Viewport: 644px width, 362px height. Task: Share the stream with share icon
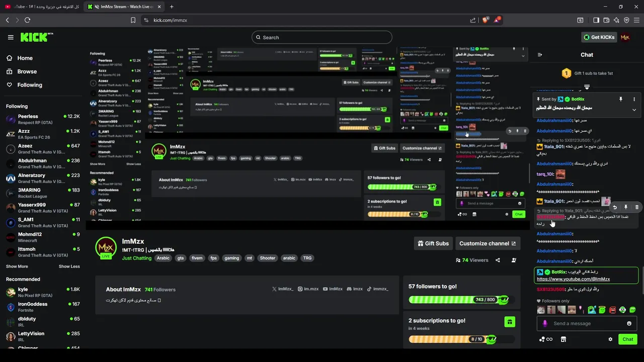pyautogui.click(x=498, y=260)
